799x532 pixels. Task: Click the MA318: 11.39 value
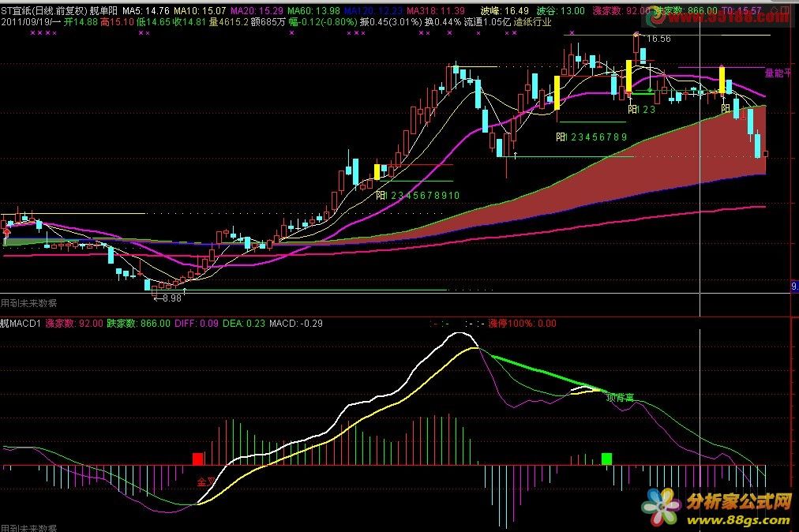[436, 11]
